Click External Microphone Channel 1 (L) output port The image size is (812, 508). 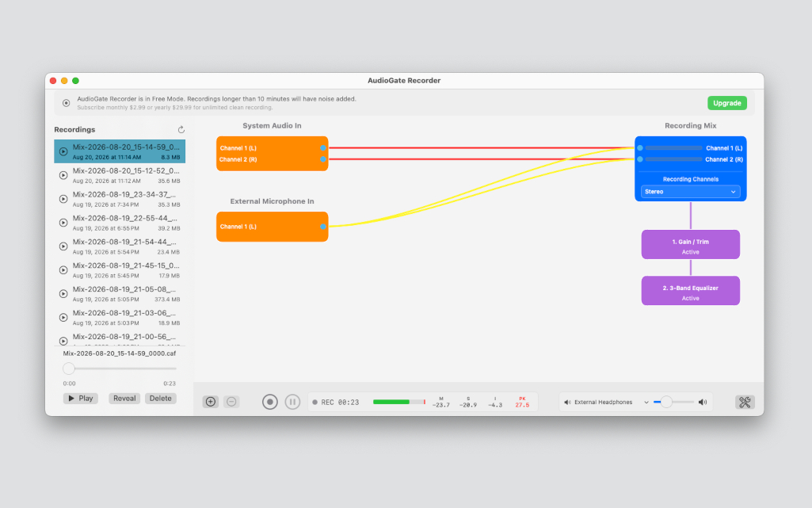click(x=322, y=227)
